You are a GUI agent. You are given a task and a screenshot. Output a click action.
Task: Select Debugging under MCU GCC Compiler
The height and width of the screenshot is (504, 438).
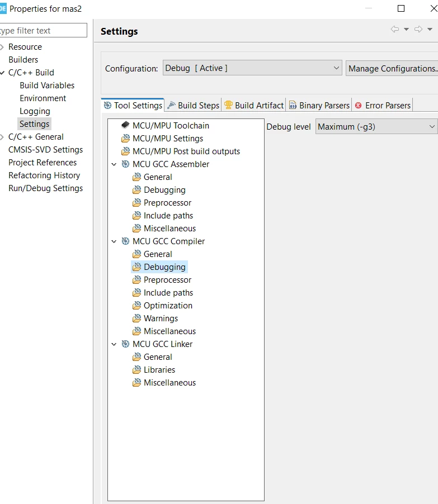pos(164,267)
